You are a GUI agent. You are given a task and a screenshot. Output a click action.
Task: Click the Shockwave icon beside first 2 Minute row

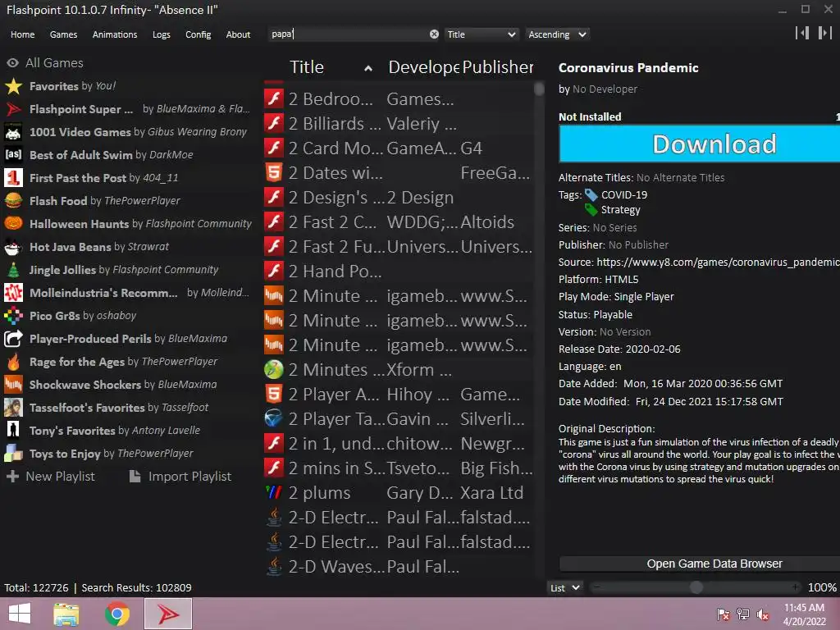pos(274,295)
